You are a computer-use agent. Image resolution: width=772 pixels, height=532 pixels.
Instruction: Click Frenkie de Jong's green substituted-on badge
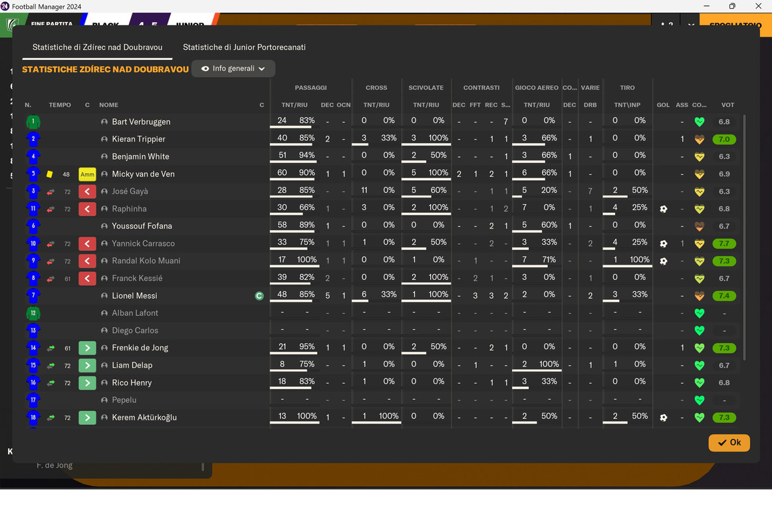[x=87, y=348]
